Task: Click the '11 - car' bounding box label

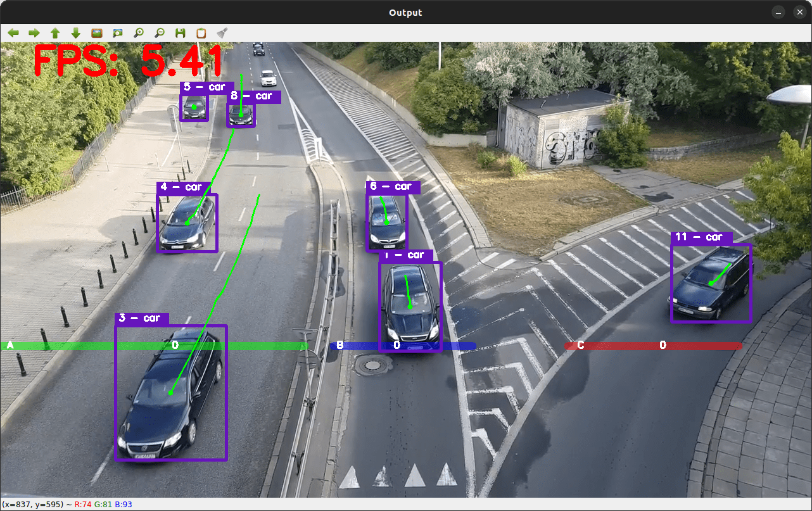Action: 701,237
